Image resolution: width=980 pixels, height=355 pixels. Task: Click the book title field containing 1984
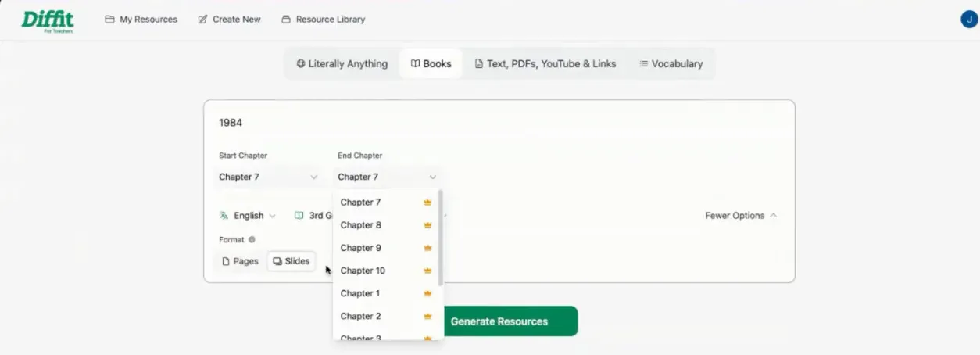tap(499, 123)
